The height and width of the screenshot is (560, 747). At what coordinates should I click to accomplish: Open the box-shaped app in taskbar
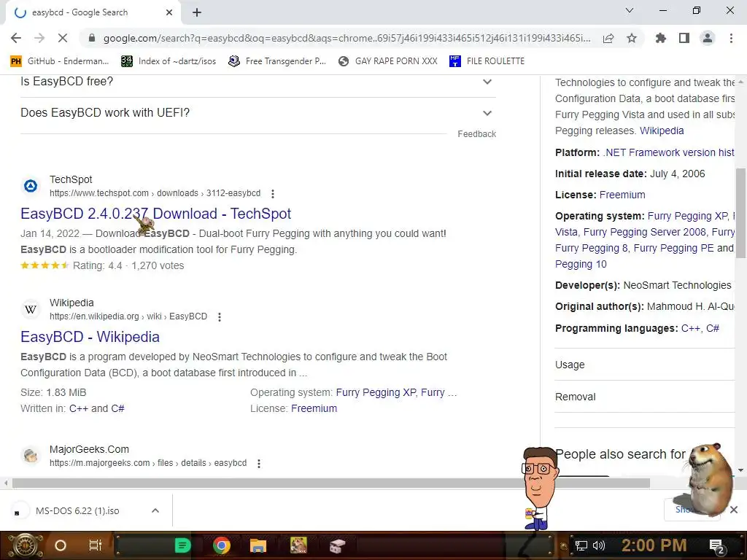click(x=337, y=545)
